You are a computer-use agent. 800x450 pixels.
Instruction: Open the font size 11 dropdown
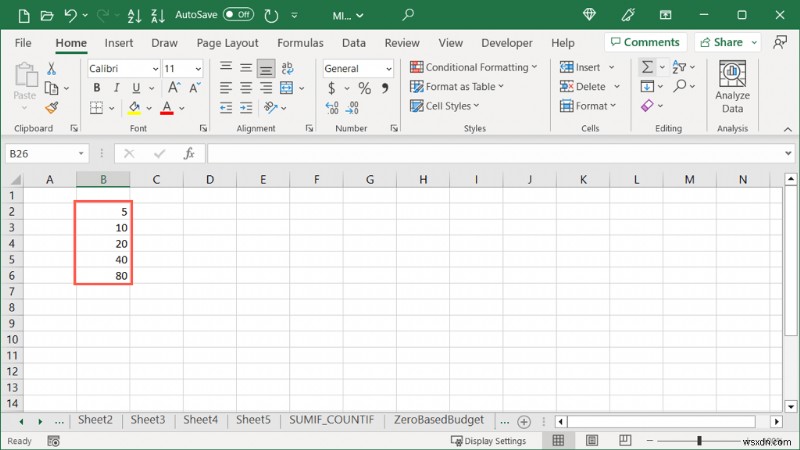198,69
